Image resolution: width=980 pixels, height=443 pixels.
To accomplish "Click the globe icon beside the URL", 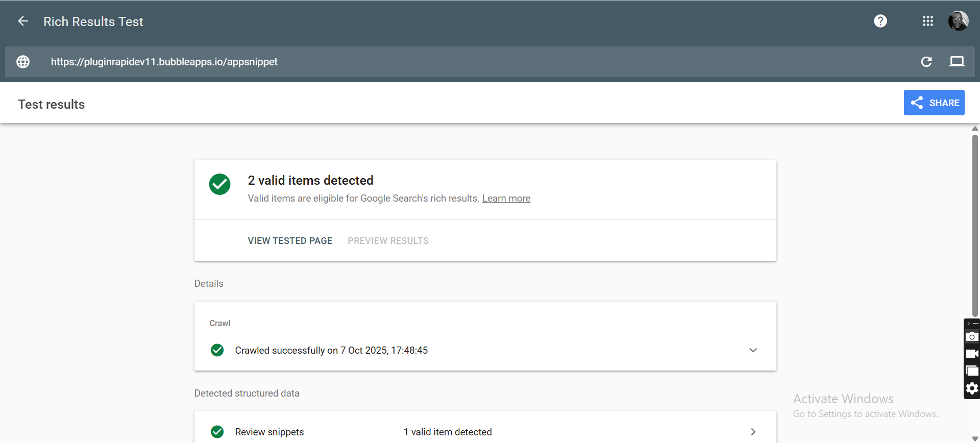I will pos(23,62).
